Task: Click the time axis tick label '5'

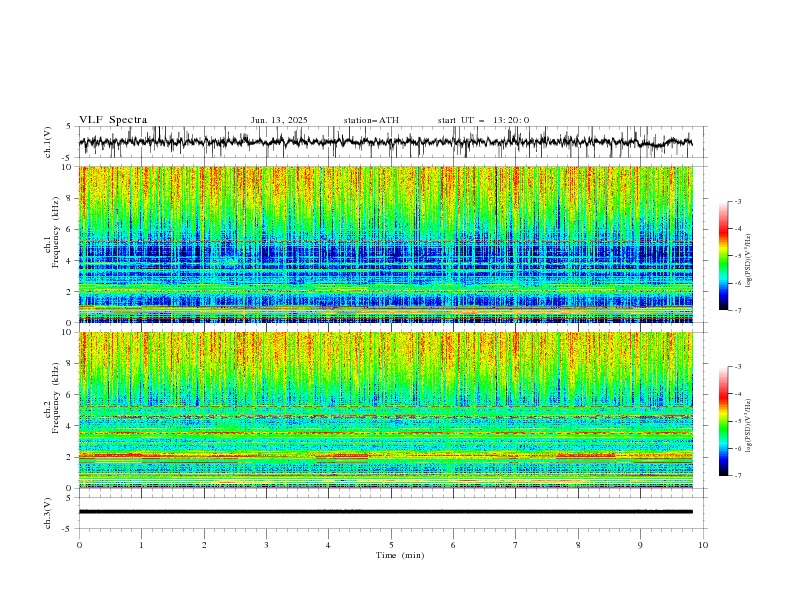Action: pos(391,545)
